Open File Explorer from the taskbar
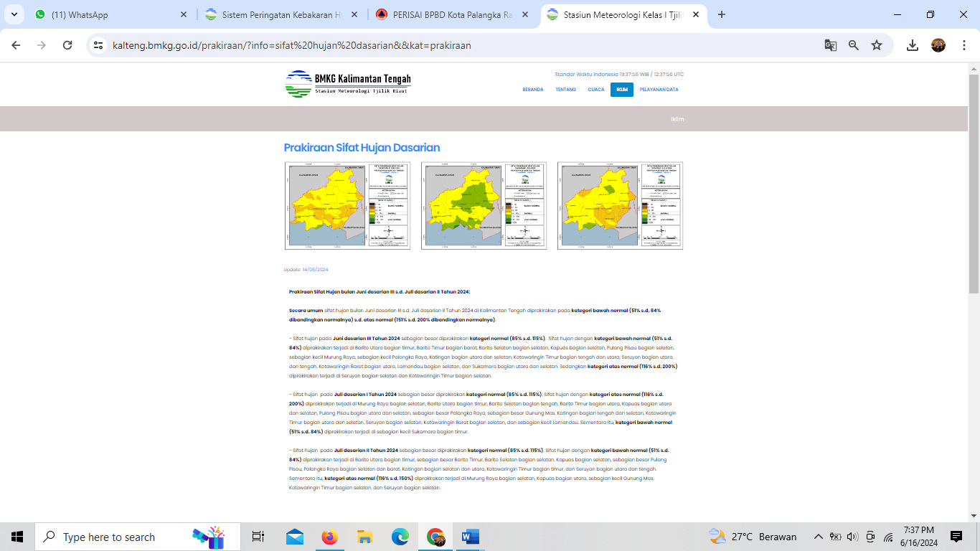The height and width of the screenshot is (551, 980). (364, 537)
